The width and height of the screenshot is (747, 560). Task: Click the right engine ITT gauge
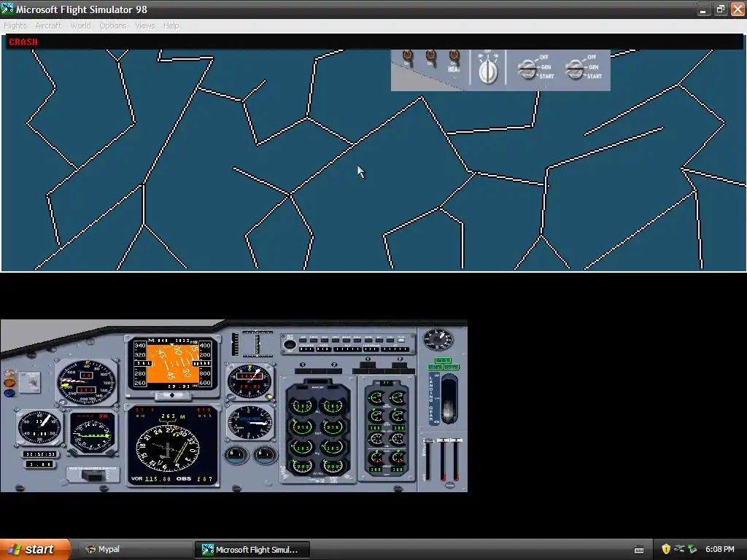333,427
